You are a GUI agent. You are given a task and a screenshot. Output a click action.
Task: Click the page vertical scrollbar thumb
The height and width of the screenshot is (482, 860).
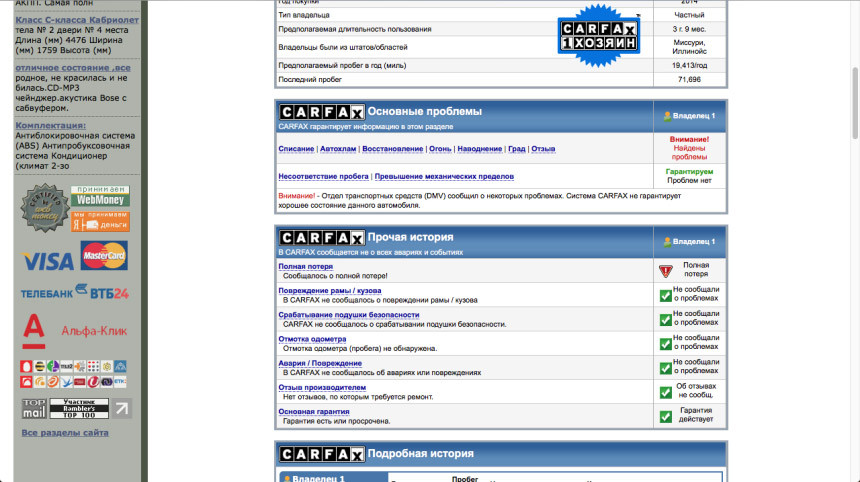click(x=855, y=104)
